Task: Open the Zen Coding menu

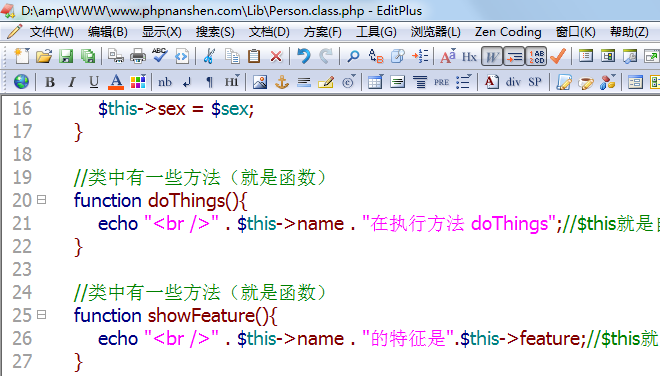Action: [508, 32]
